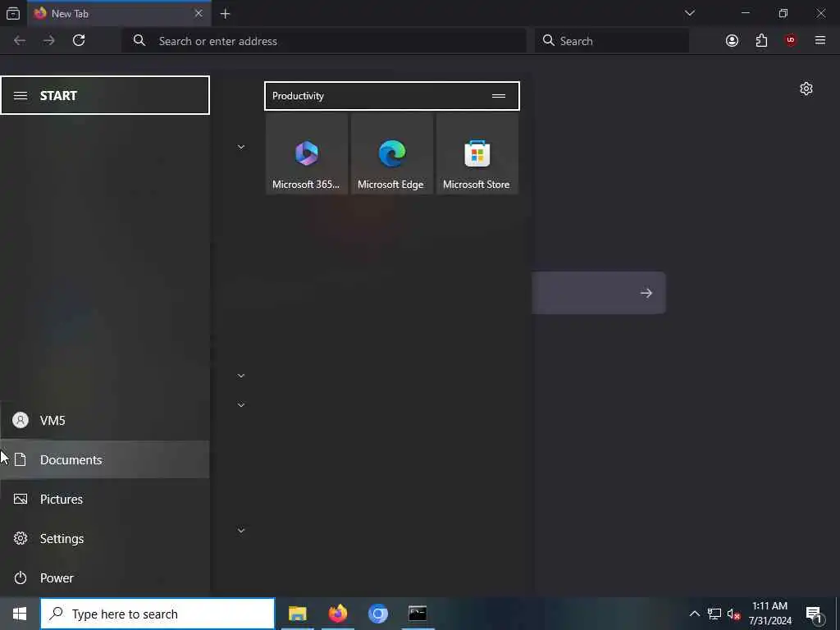Viewport: 840px width, 630px height.
Task: Expand the third app list chevron
Action: pos(241,405)
